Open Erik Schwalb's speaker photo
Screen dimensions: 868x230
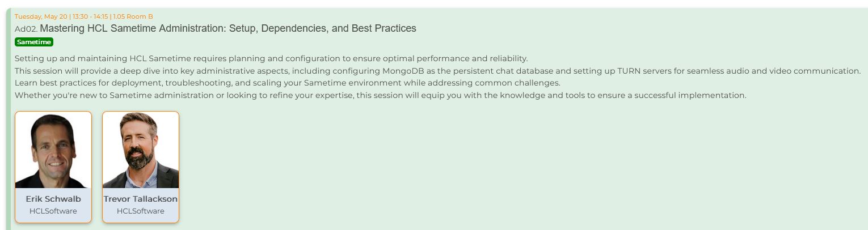pos(53,150)
